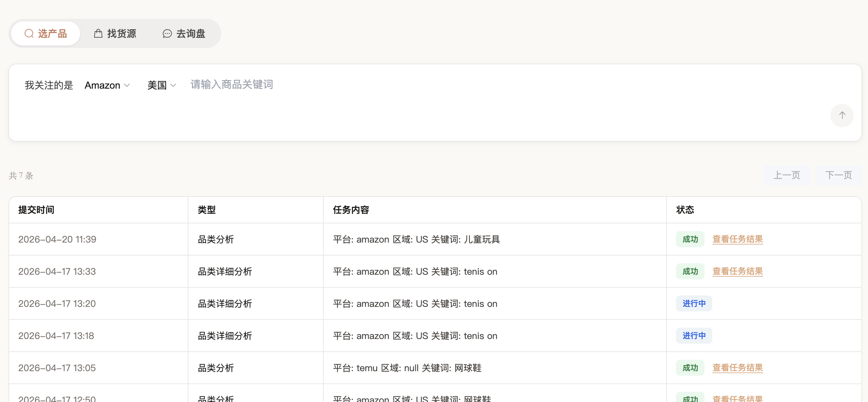Click the 进行中 badge in 13:18 row

(694, 335)
